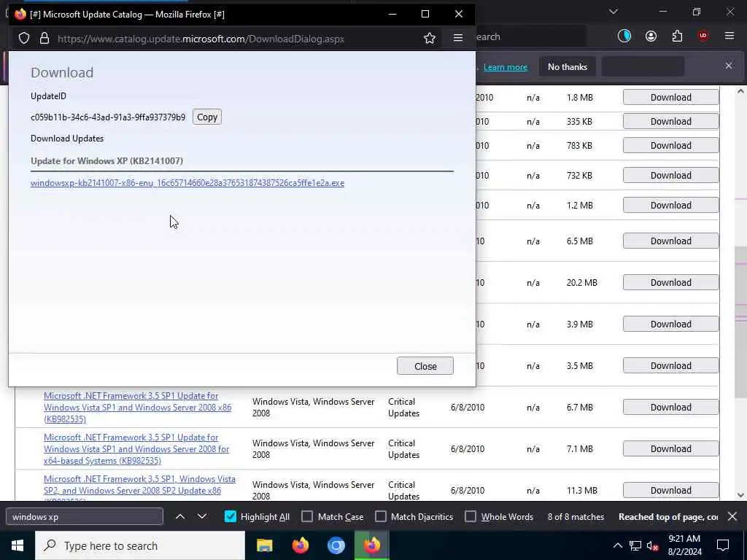Go to previous find match arrow
This screenshot has height=560, width=747.
click(180, 516)
